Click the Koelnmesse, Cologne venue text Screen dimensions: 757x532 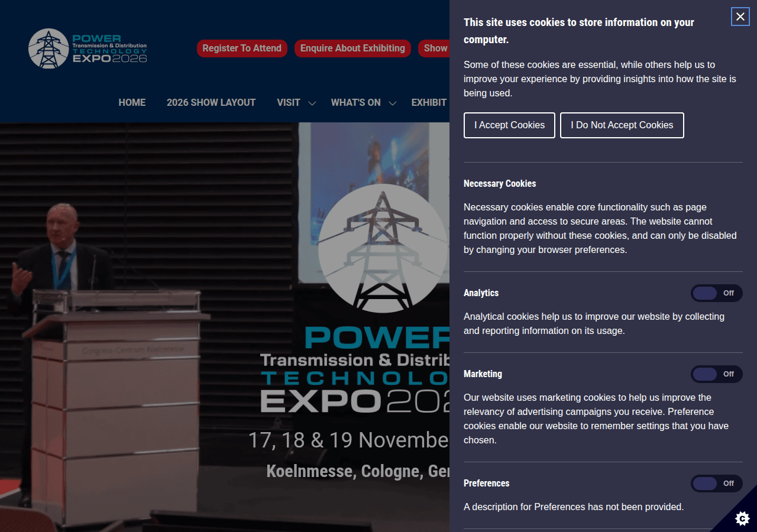tap(358, 471)
